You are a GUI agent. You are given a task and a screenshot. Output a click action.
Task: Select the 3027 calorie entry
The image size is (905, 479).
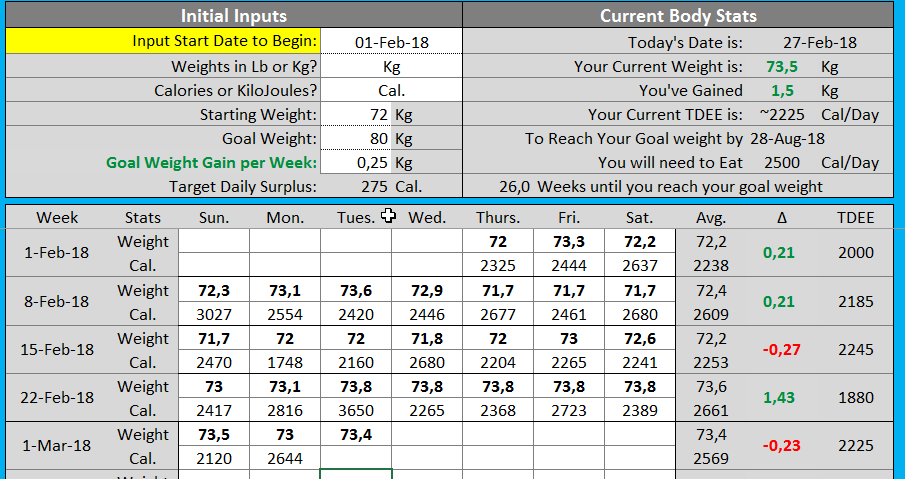(x=214, y=314)
